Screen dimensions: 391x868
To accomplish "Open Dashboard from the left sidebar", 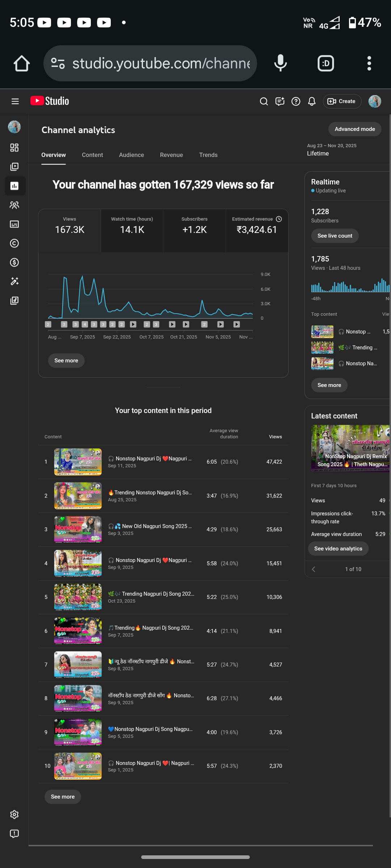I will point(14,148).
